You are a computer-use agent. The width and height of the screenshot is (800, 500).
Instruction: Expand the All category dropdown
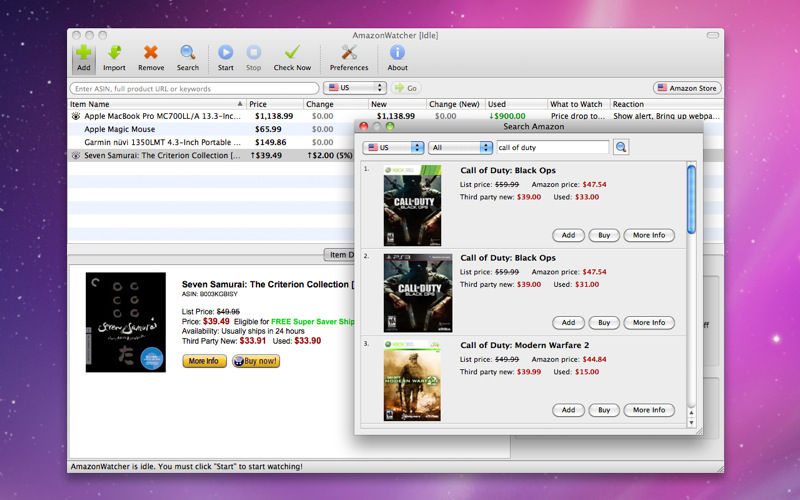click(x=460, y=147)
